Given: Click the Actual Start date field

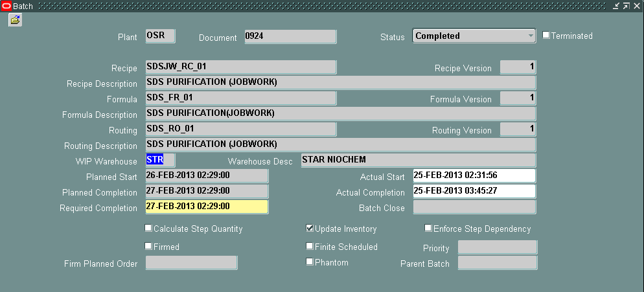Looking at the screenshot, I should click(474, 175).
